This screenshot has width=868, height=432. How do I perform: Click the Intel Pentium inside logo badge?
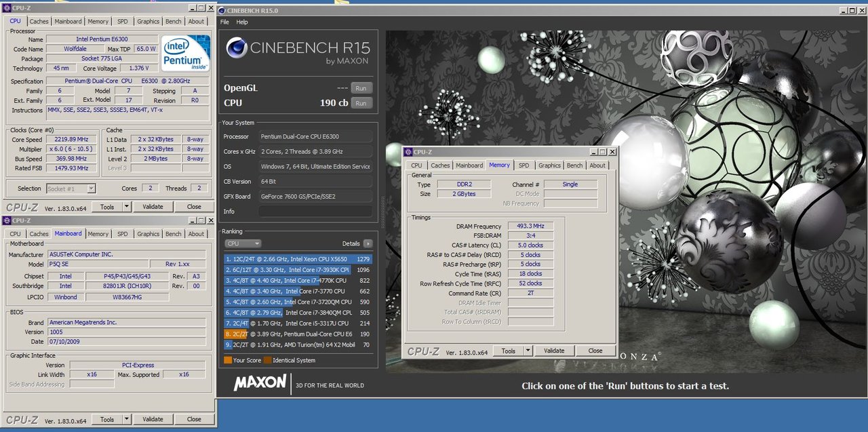(x=186, y=53)
